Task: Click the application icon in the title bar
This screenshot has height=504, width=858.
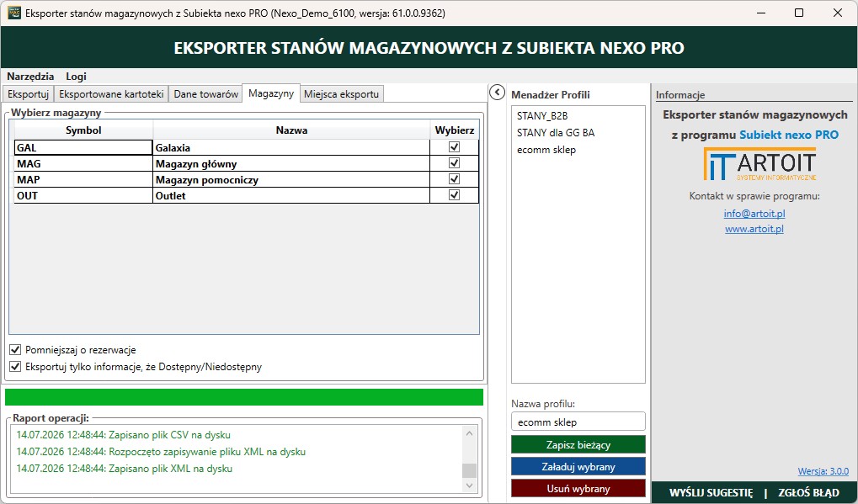Action: (x=14, y=13)
